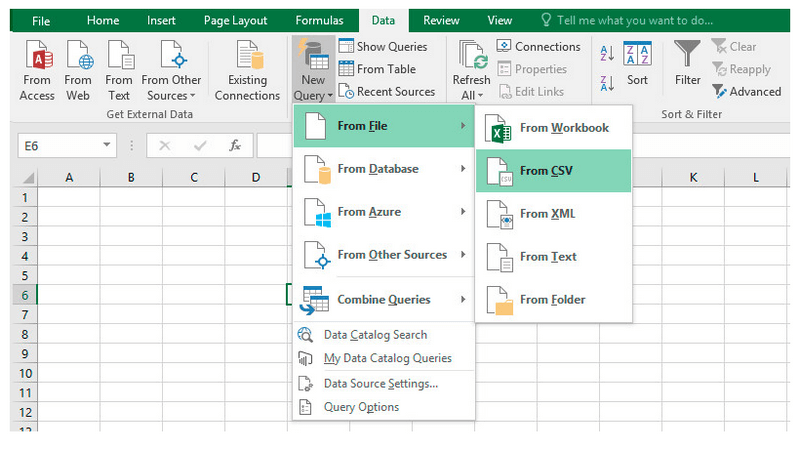Click Sort Z to A icon

pos(607,85)
